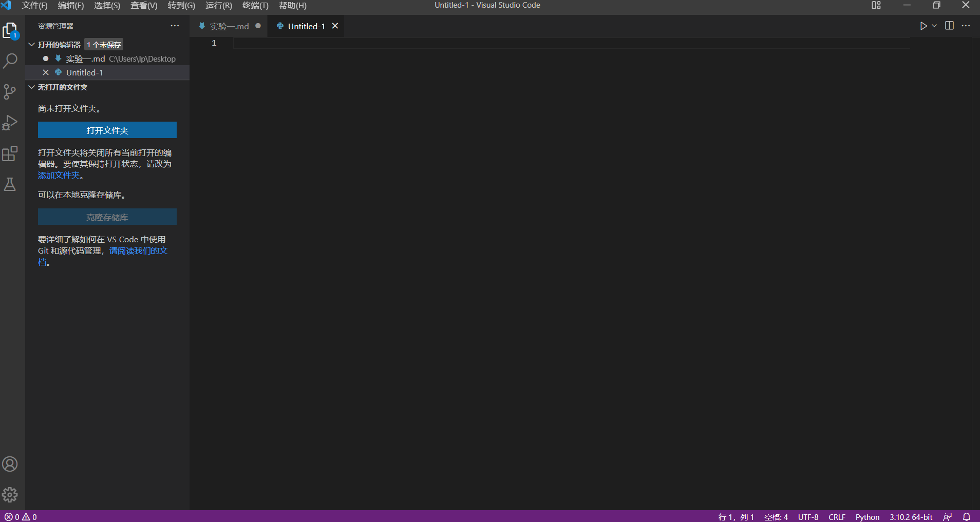Viewport: 980px width, 522px height.
Task: Open the run options dropdown arrow
Action: (x=934, y=26)
